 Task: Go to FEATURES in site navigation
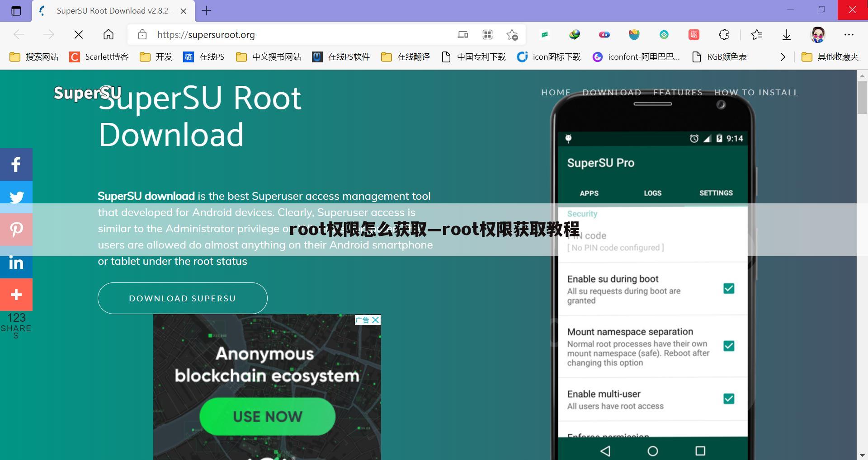click(678, 93)
